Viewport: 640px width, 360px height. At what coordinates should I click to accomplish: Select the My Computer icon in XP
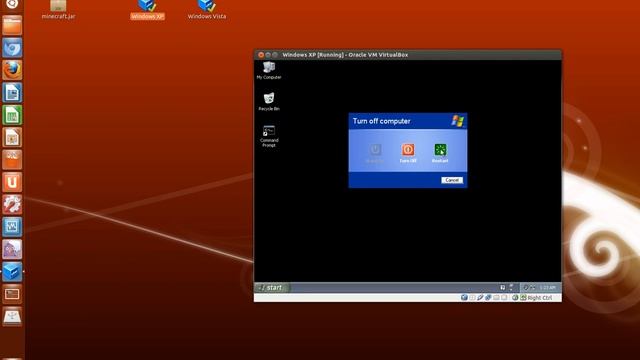coord(269,70)
